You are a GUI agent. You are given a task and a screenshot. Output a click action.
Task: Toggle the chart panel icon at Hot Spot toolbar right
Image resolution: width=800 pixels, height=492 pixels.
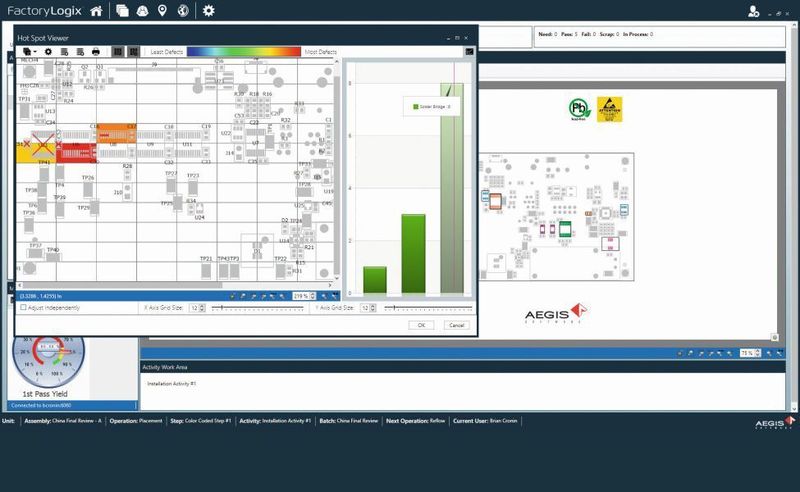469,52
